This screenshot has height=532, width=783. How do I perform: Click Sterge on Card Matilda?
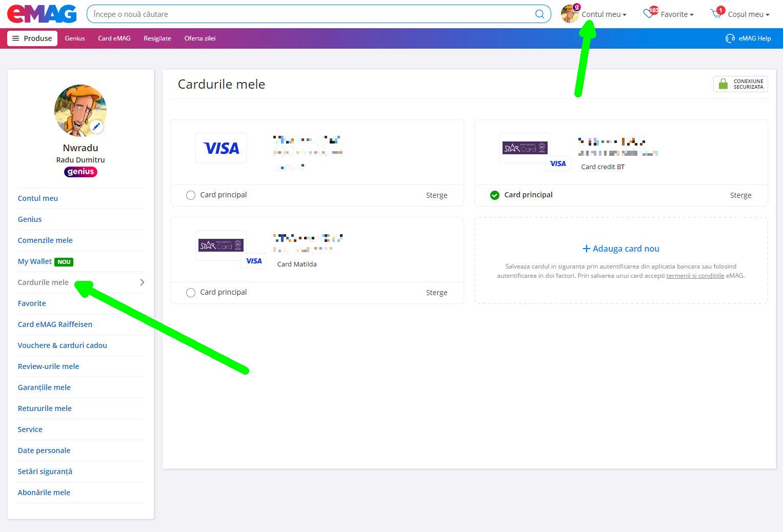coord(437,293)
